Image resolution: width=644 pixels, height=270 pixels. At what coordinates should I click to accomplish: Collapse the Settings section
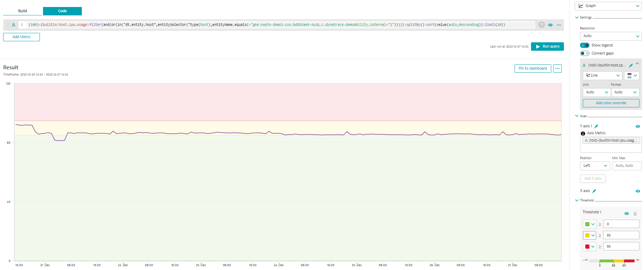point(577,17)
